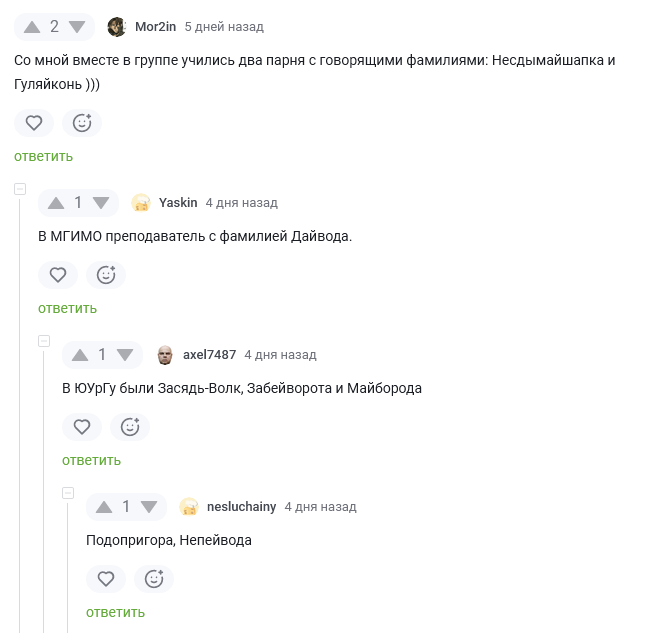Click axel7487's avatar picture
The image size is (666, 640).
[165, 355]
